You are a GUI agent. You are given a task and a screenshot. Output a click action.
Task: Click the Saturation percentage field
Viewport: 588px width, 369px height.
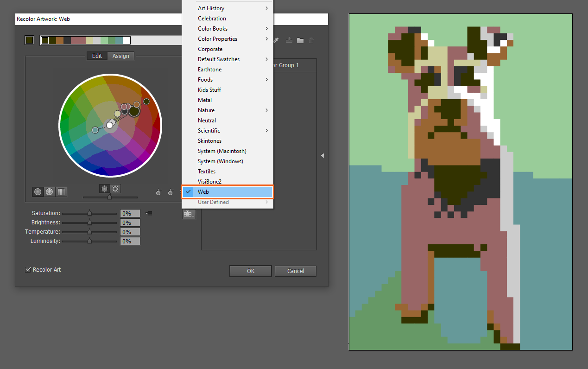[130, 213]
